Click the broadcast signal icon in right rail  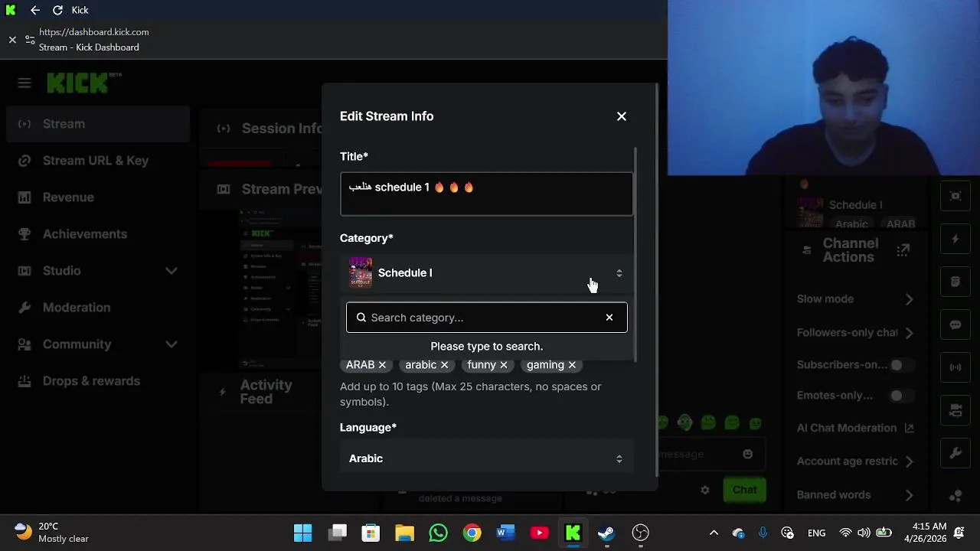955,367
